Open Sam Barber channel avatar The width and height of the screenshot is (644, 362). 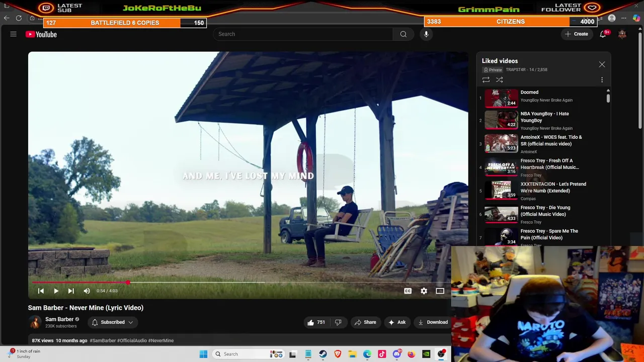35,322
